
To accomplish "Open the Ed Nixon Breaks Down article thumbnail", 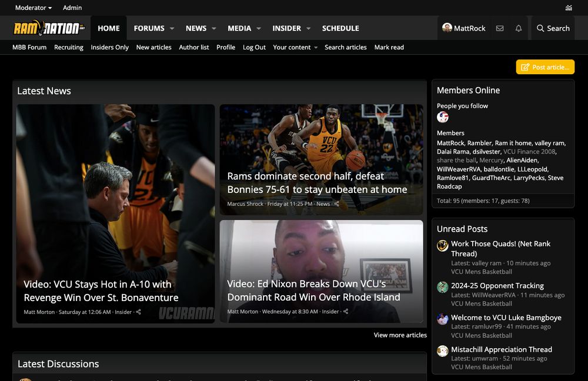I will (x=322, y=272).
